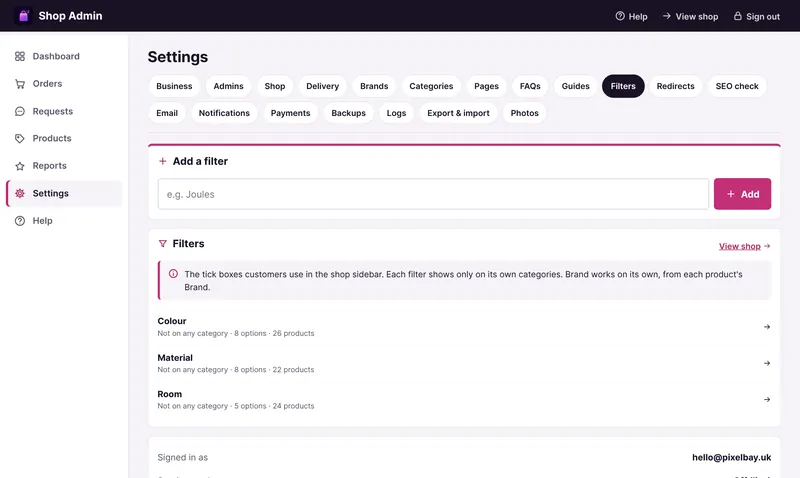This screenshot has width=800, height=478.
Task: Click the Shop Admin title text
Action: 70,16
